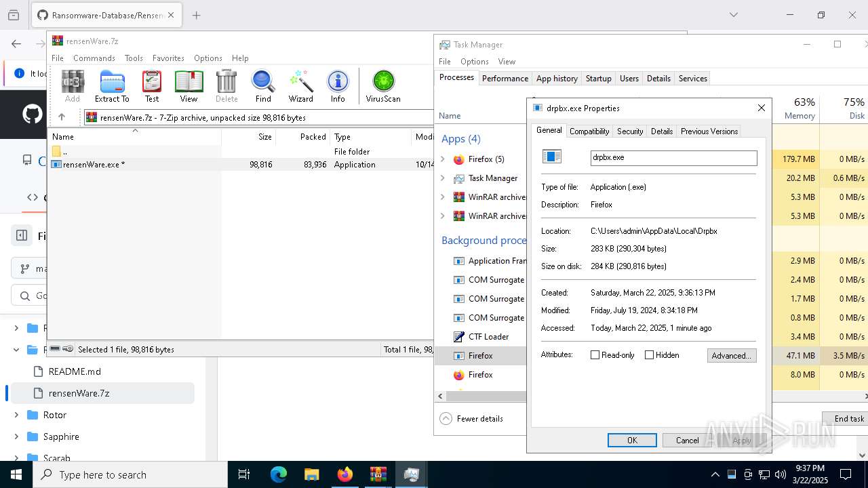Launch the WinRAR Wizard

300,86
